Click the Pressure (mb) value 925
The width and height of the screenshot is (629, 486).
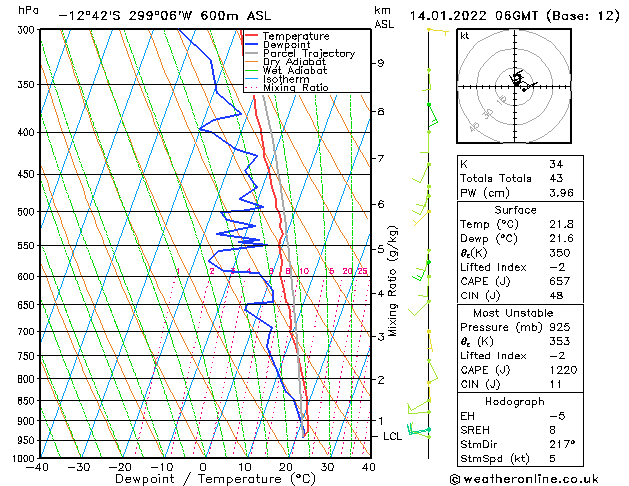point(560,327)
